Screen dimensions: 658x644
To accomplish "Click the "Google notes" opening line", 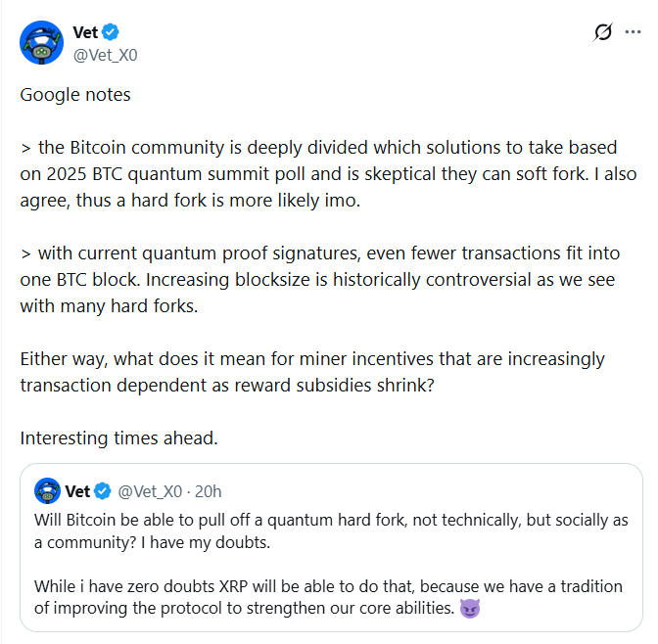I will tap(75, 95).
